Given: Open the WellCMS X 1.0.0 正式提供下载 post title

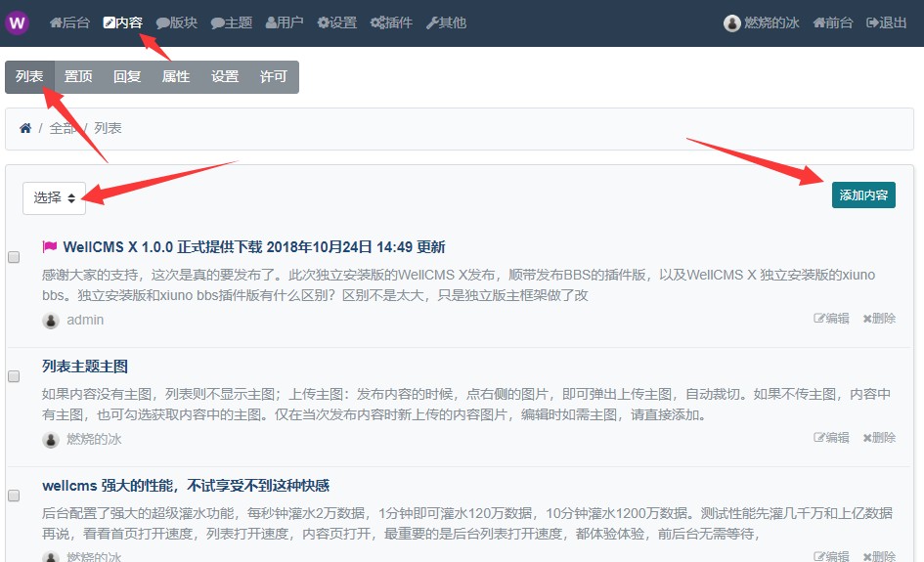Looking at the screenshot, I should (x=254, y=247).
